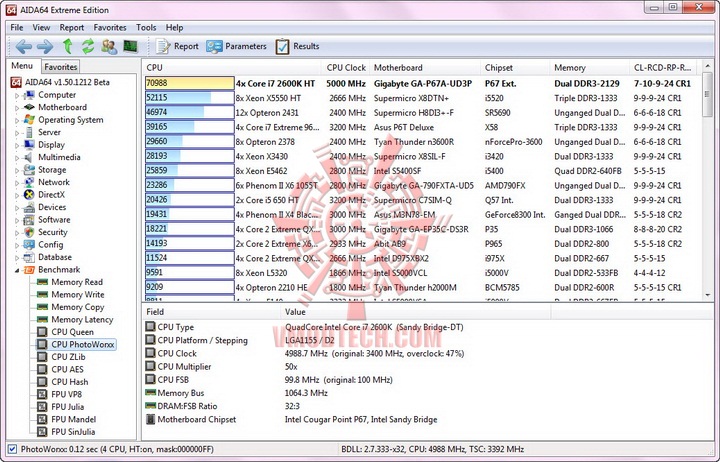This screenshot has width=720, height=462.
Task: Sort by the Motherboard column header
Action: (425, 68)
